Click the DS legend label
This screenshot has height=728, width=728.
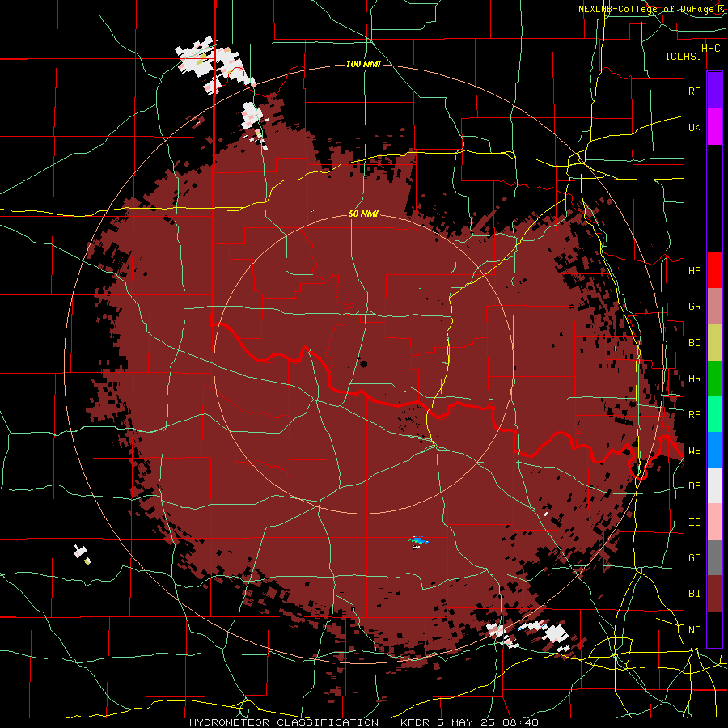(x=694, y=486)
